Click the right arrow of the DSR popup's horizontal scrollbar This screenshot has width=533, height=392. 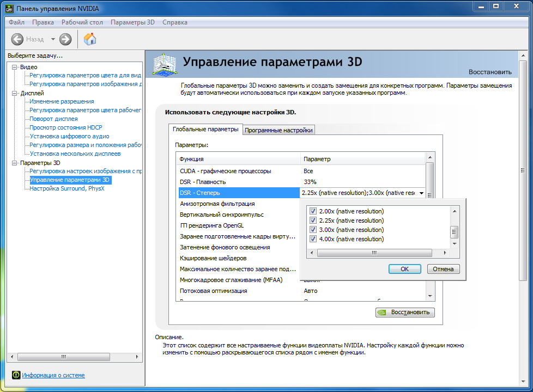click(445, 253)
